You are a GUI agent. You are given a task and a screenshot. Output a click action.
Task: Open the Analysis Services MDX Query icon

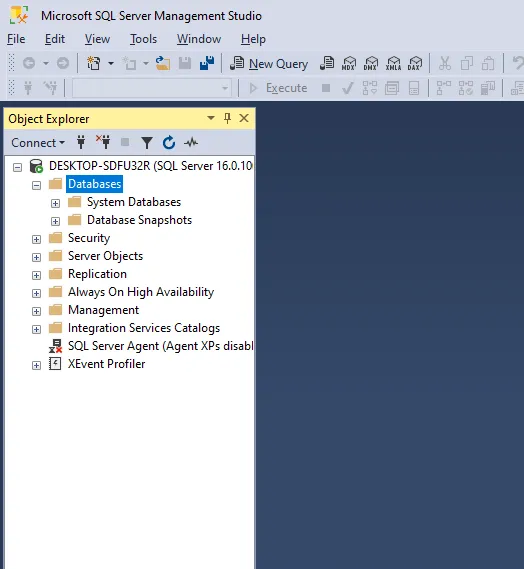click(x=349, y=64)
